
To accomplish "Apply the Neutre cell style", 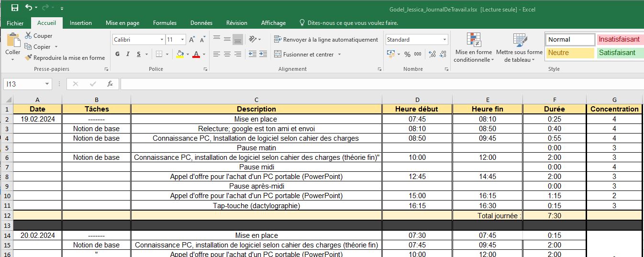I will click(x=570, y=53).
